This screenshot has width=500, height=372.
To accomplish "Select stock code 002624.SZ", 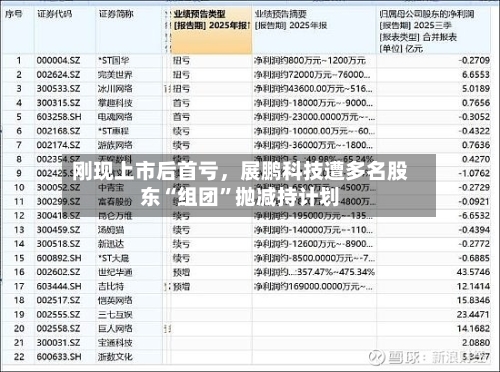I will (58, 75).
